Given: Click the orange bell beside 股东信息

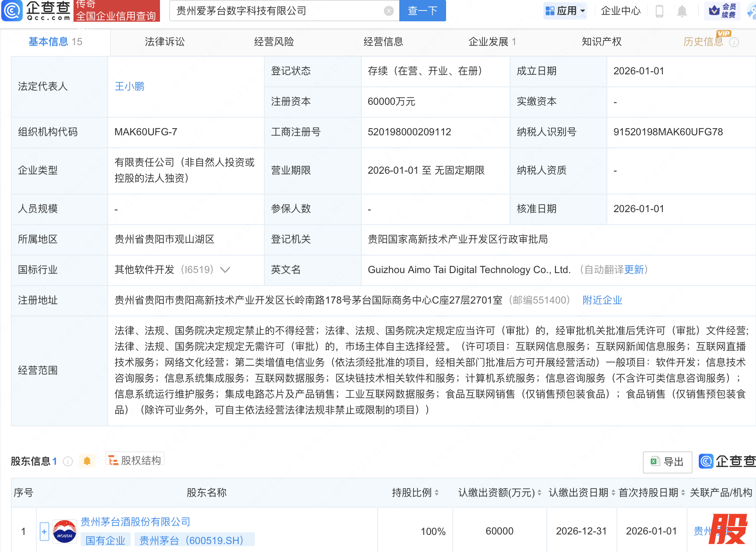Looking at the screenshot, I should (x=87, y=461).
